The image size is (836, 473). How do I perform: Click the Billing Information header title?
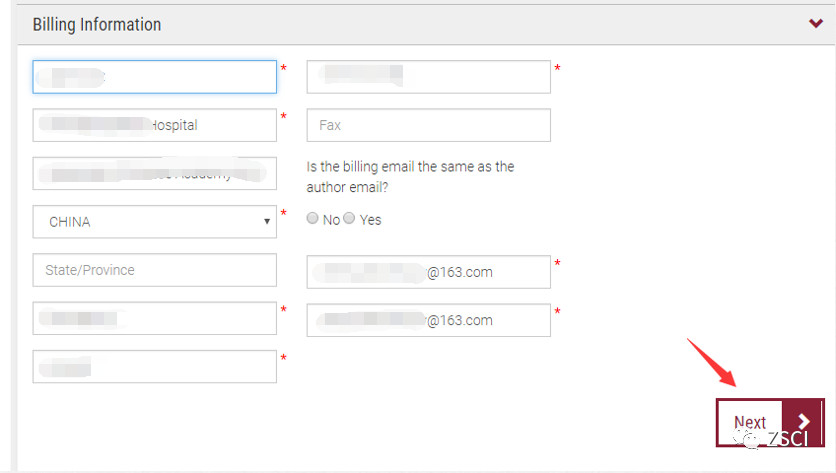(x=97, y=24)
